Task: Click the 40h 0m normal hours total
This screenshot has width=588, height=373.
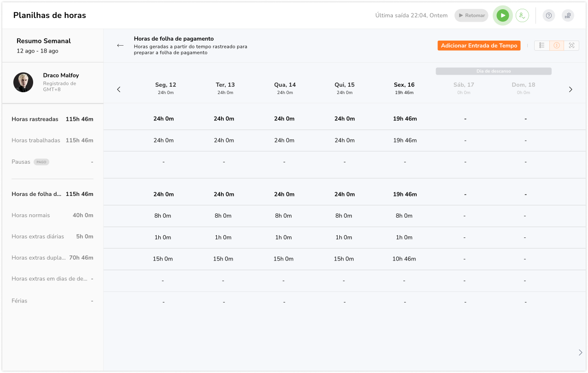Action: [83, 215]
